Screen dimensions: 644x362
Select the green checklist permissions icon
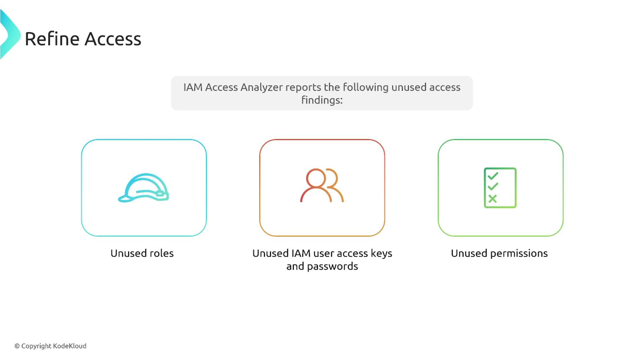[500, 188]
